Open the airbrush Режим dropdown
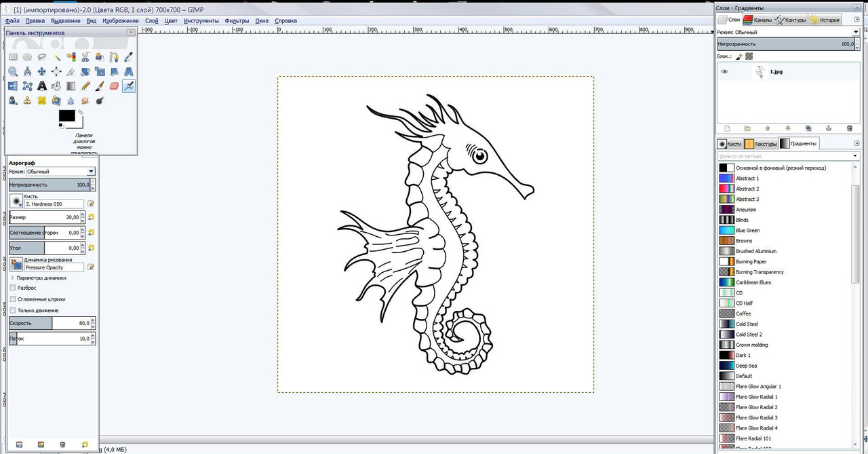Image resolution: width=868 pixels, height=454 pixels. (61, 172)
